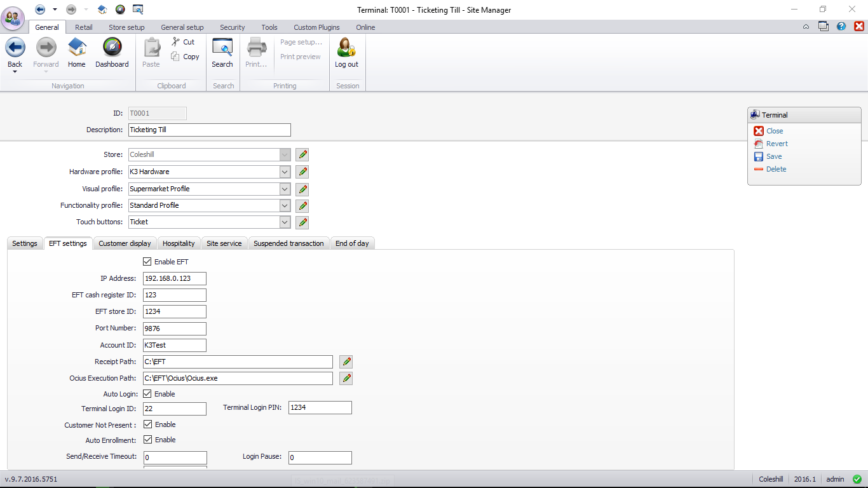Click the IP Address input field
868x488 pixels.
click(x=175, y=278)
